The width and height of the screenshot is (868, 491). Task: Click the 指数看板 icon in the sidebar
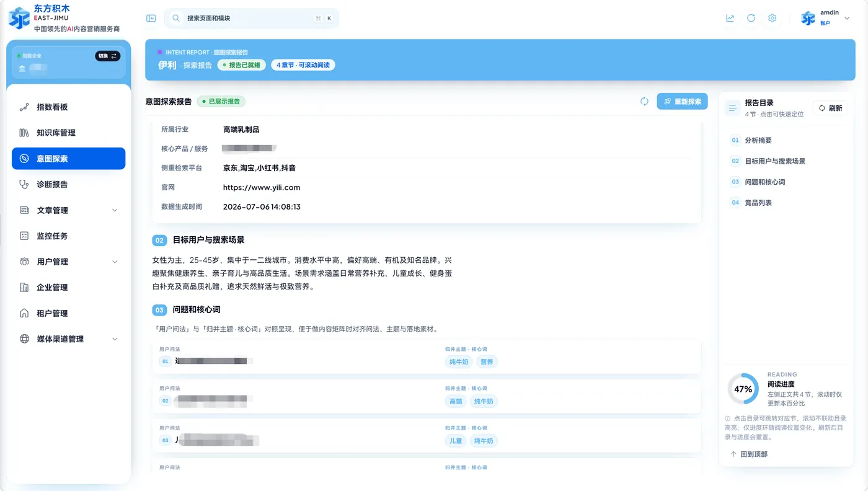click(x=24, y=107)
